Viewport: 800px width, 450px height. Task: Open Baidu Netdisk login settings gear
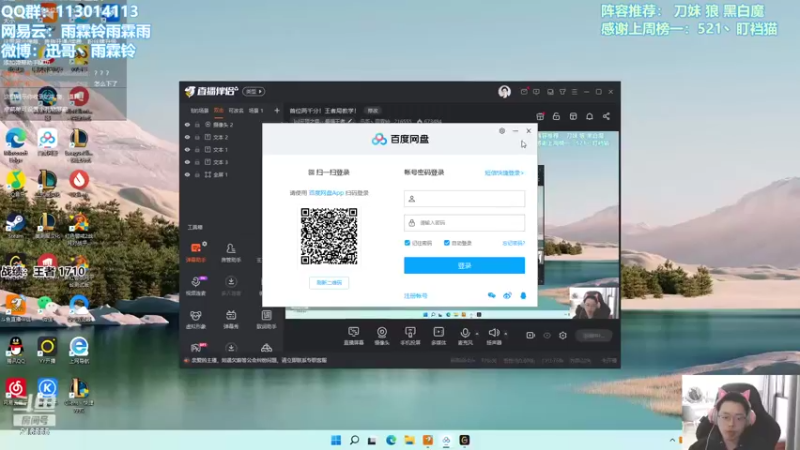coord(502,131)
